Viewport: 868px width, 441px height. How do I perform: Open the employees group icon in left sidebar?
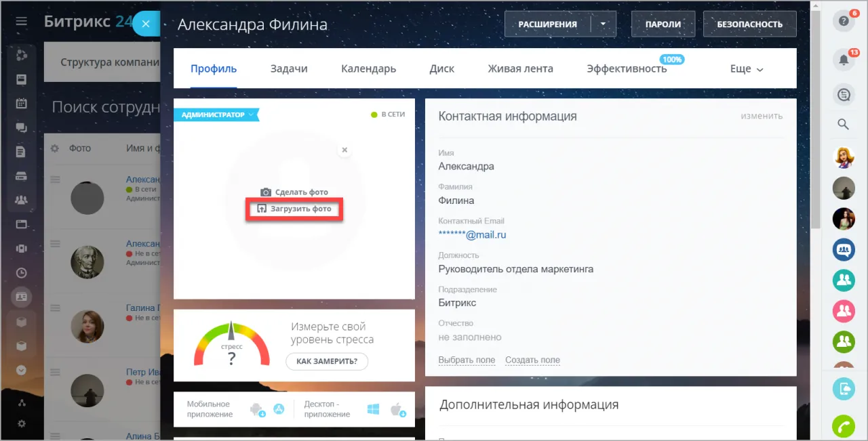point(21,200)
